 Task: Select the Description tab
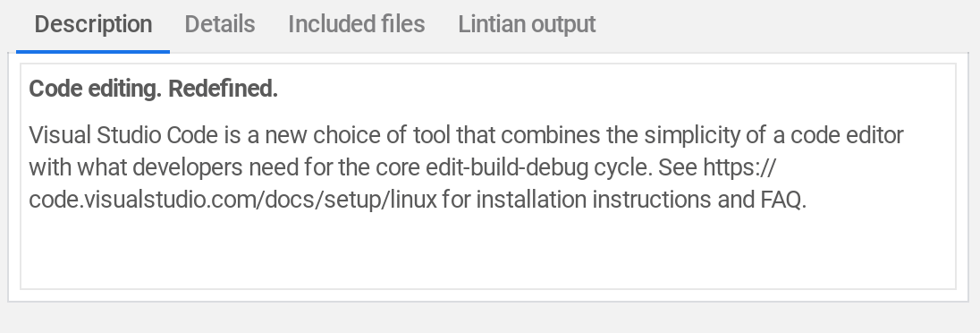click(93, 24)
